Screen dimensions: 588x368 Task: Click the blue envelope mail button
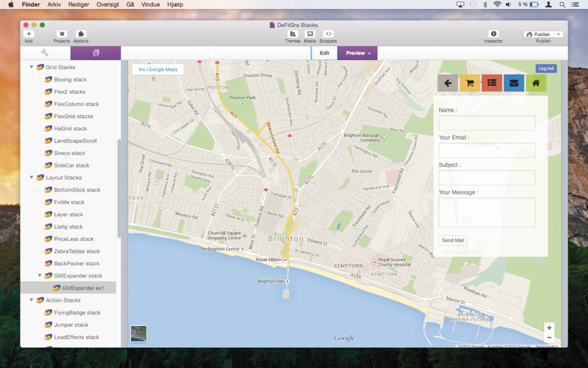(514, 83)
